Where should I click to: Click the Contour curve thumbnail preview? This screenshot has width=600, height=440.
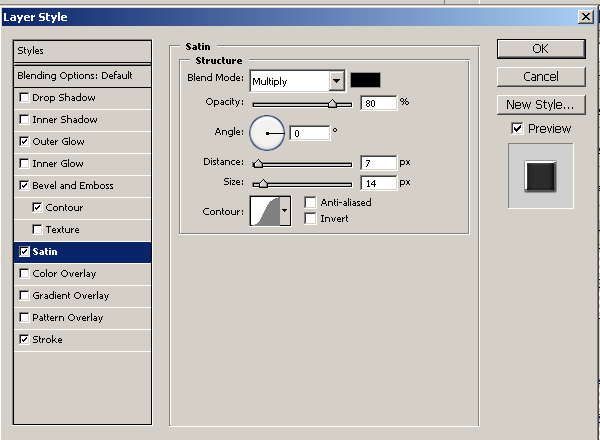[x=265, y=211]
